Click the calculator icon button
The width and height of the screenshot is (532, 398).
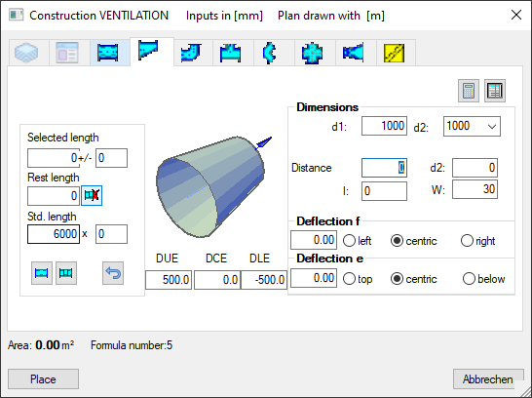[469, 91]
